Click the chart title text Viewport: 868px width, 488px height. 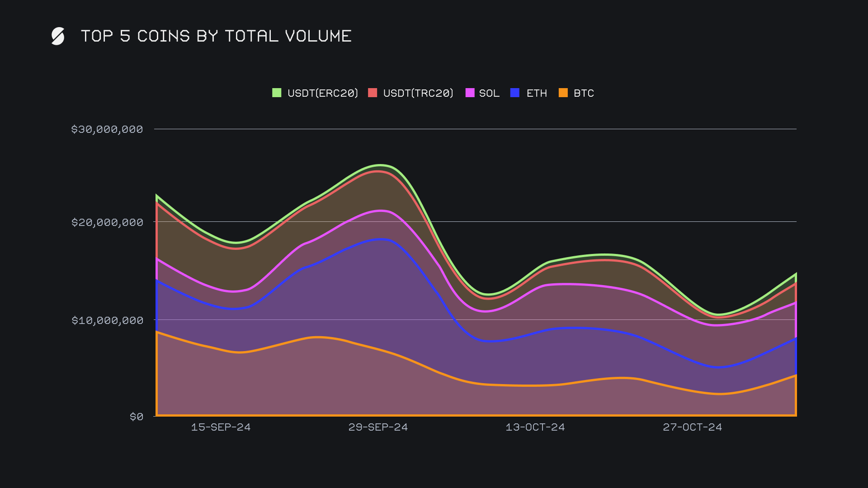[x=216, y=36]
